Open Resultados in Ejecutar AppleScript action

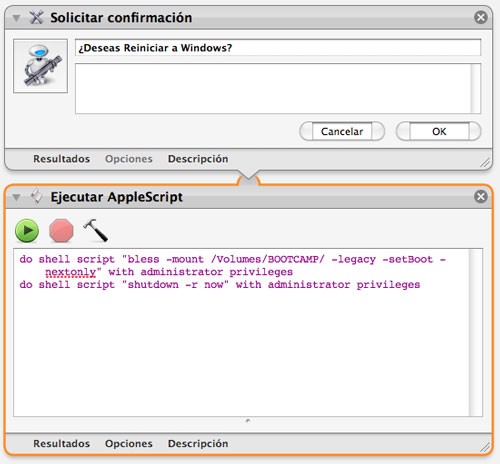pos(62,444)
